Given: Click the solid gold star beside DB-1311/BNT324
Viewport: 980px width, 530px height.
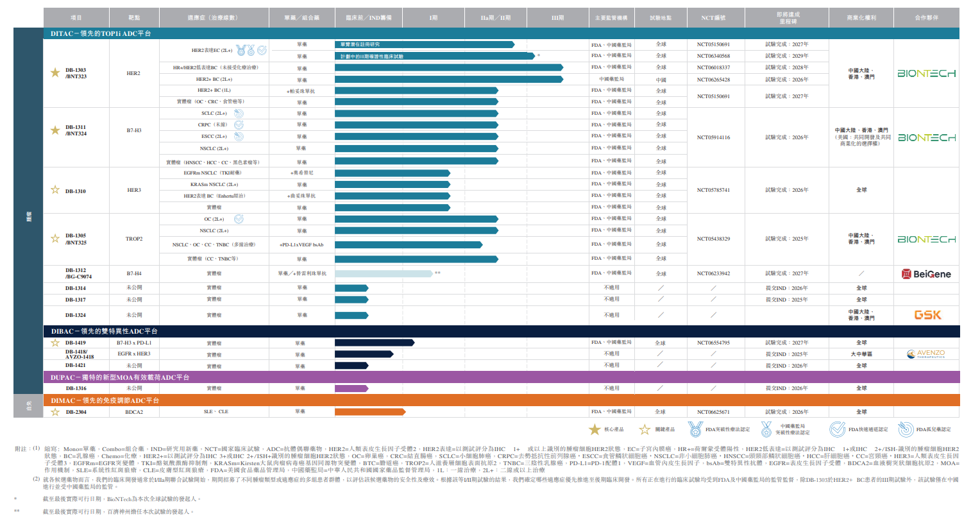Looking at the screenshot, I should coord(55,130).
